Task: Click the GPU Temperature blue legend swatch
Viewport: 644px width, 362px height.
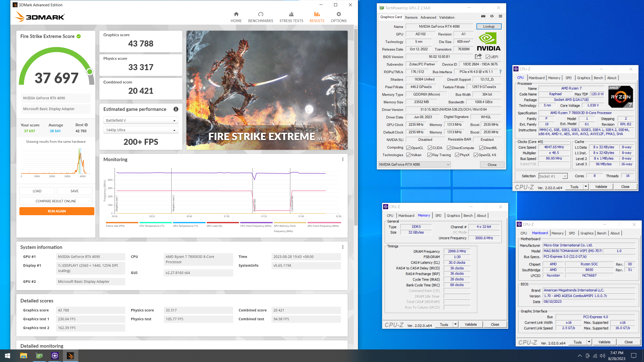Action: 189,222
